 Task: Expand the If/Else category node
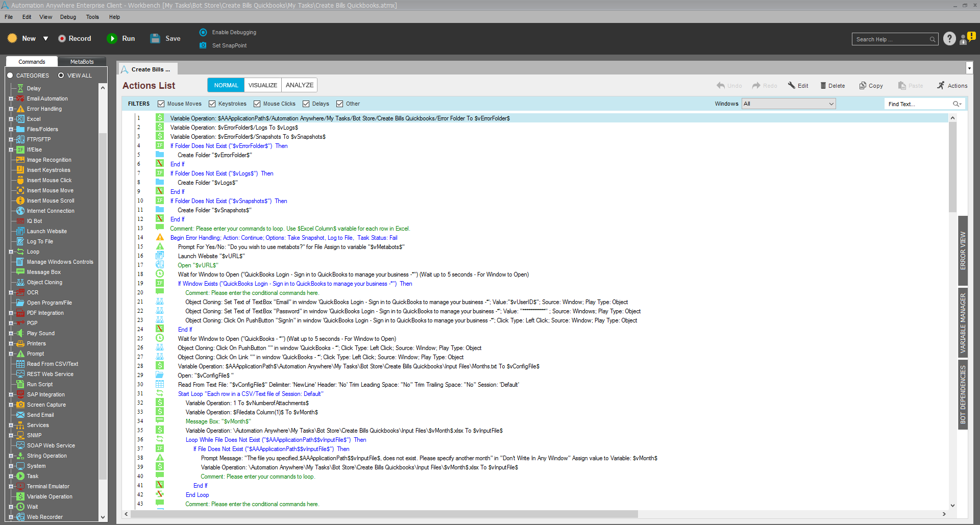(x=11, y=150)
